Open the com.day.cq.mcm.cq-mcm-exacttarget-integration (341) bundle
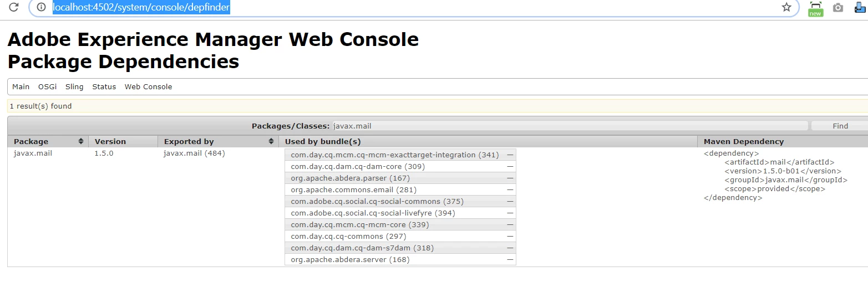Viewport: 868px width, 287px height. (395, 155)
